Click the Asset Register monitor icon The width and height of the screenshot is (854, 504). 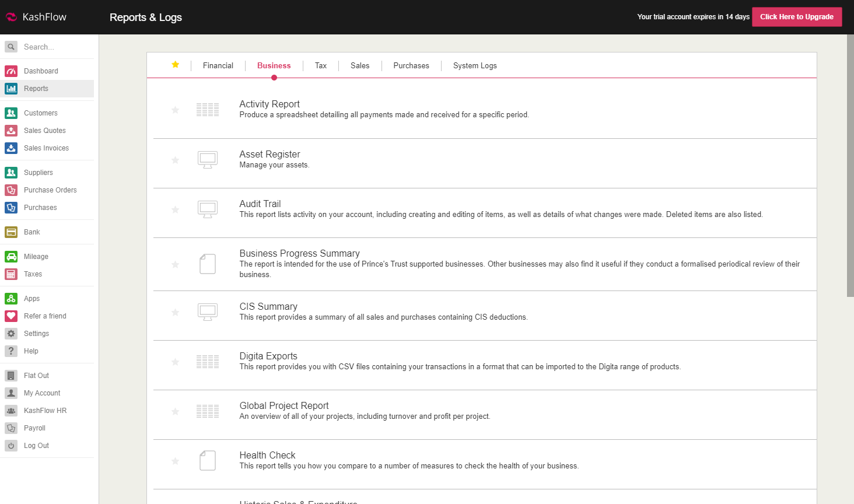pyautogui.click(x=208, y=160)
